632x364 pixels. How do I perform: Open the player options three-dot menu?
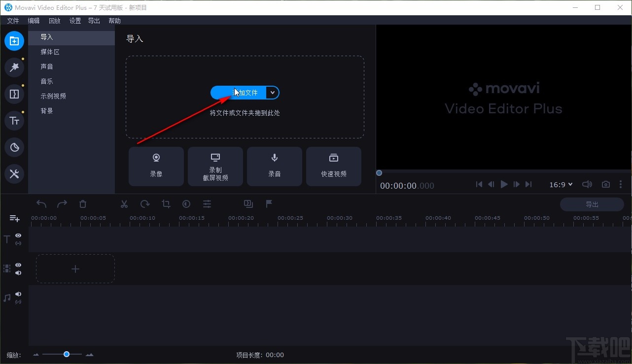[x=621, y=184]
